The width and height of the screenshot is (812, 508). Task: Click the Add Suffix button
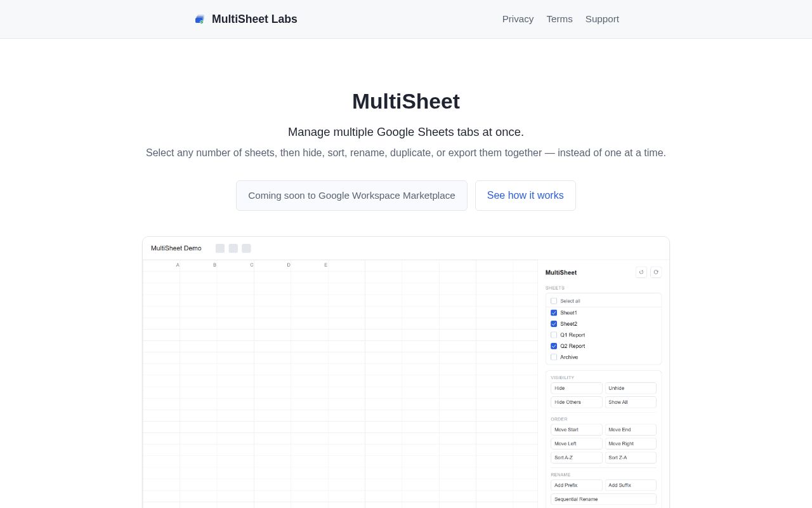click(631, 485)
